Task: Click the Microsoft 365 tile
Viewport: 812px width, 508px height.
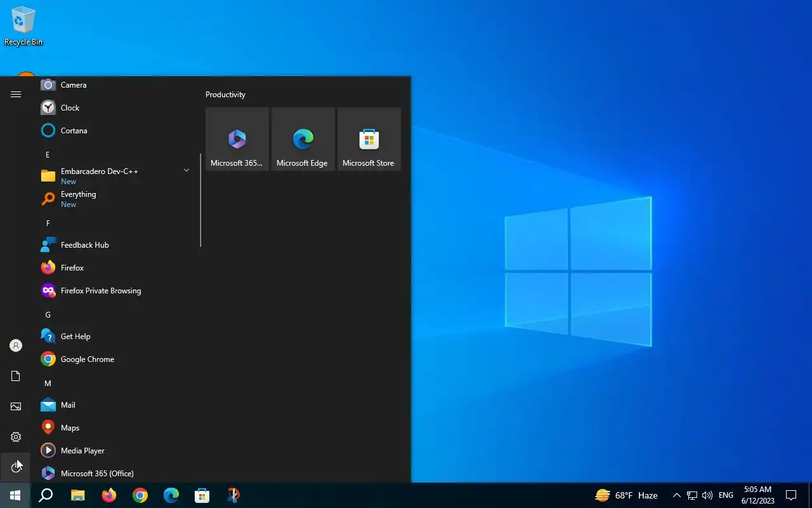Action: click(237, 139)
